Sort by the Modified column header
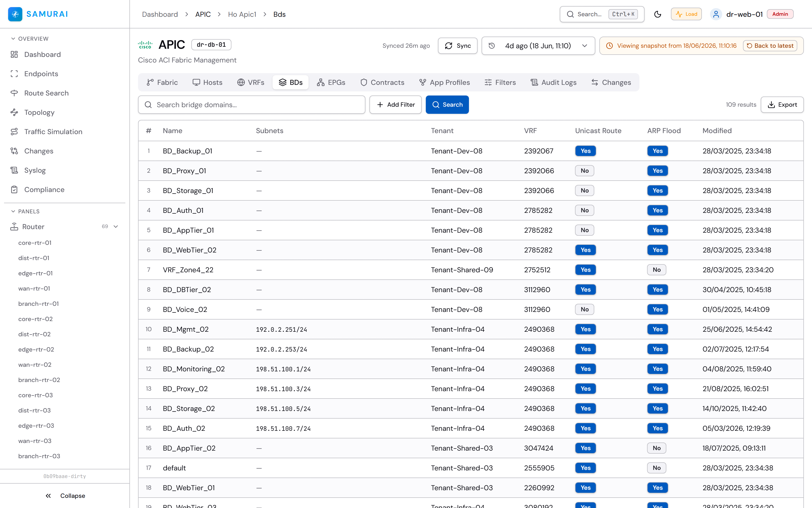Screen dimensions: 812x508 coord(717,131)
